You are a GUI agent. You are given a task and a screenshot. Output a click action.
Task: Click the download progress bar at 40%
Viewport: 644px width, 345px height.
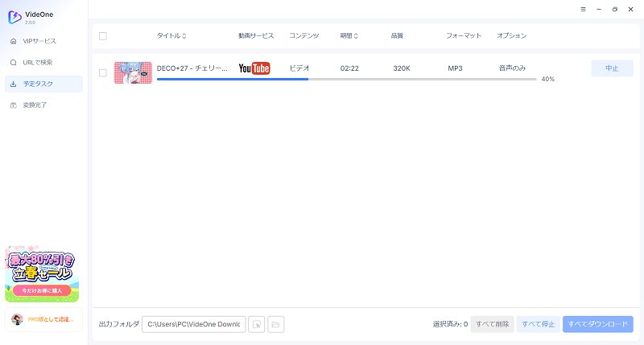346,80
